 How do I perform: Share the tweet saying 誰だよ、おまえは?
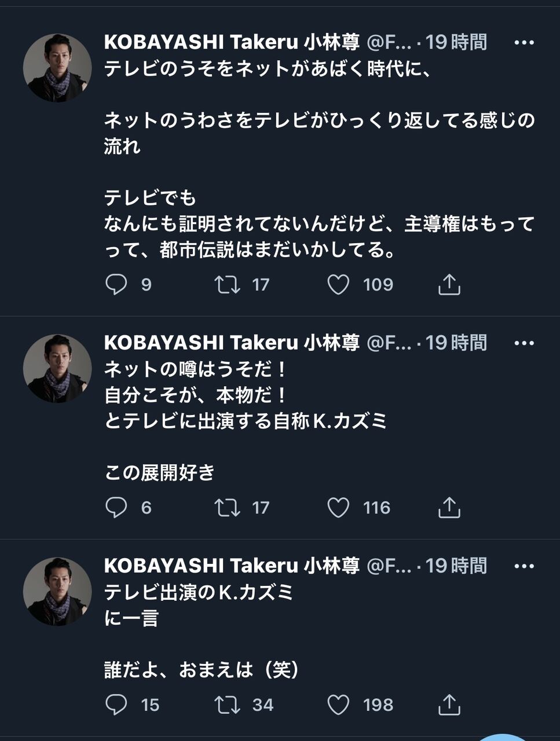[449, 705]
